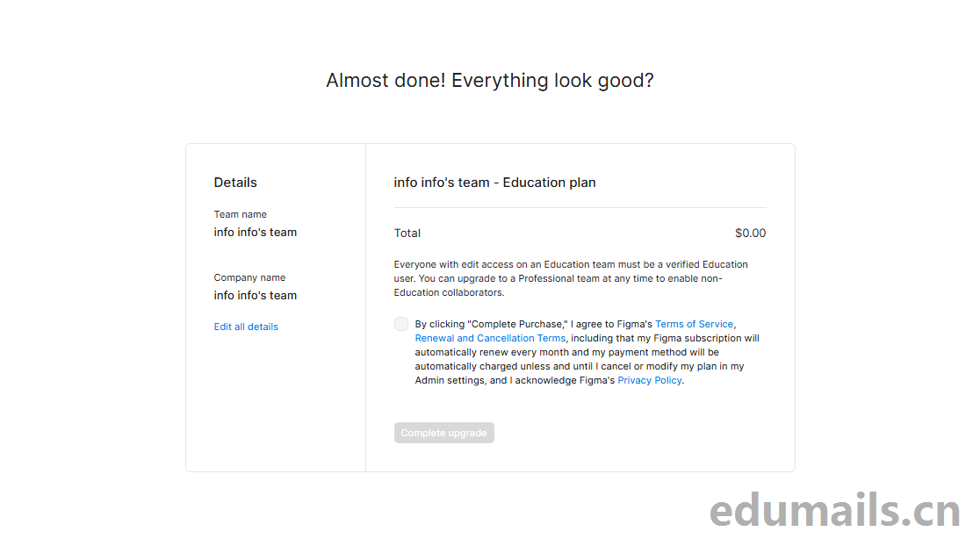
Task: Click the edumails.cn watermark
Action: coord(834,511)
